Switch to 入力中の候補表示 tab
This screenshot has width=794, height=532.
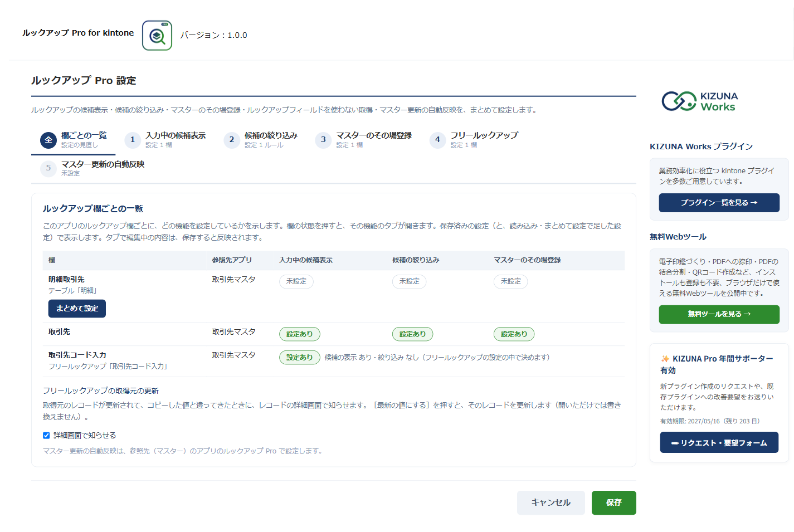[165, 140]
